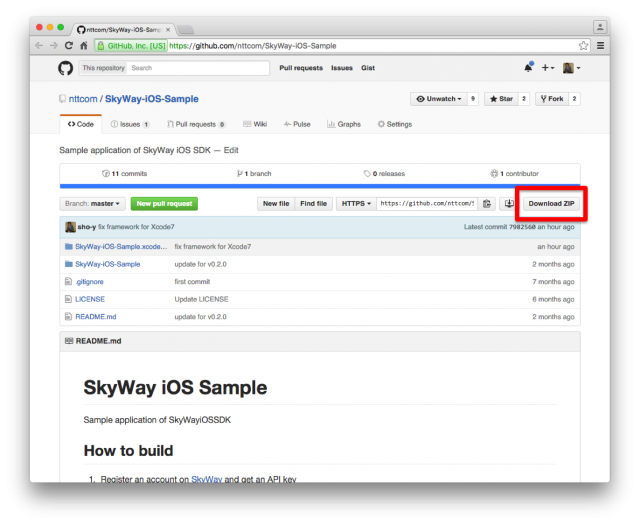The width and height of the screenshot is (640, 525).
Task: Open the Branch: master dropdown
Action: tap(93, 204)
